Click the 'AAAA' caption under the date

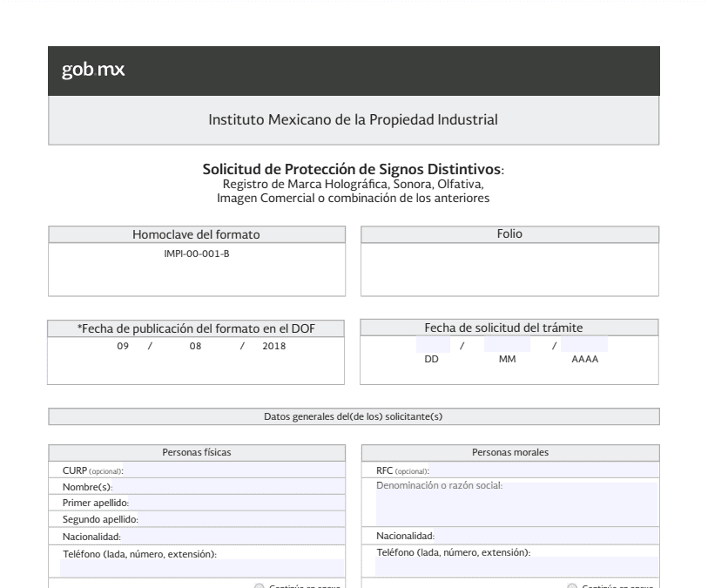pos(584,359)
